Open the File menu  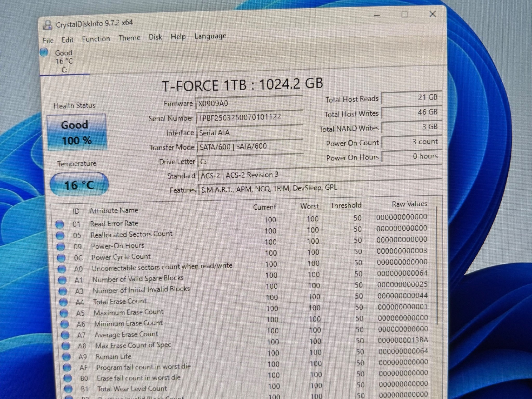pos(48,41)
